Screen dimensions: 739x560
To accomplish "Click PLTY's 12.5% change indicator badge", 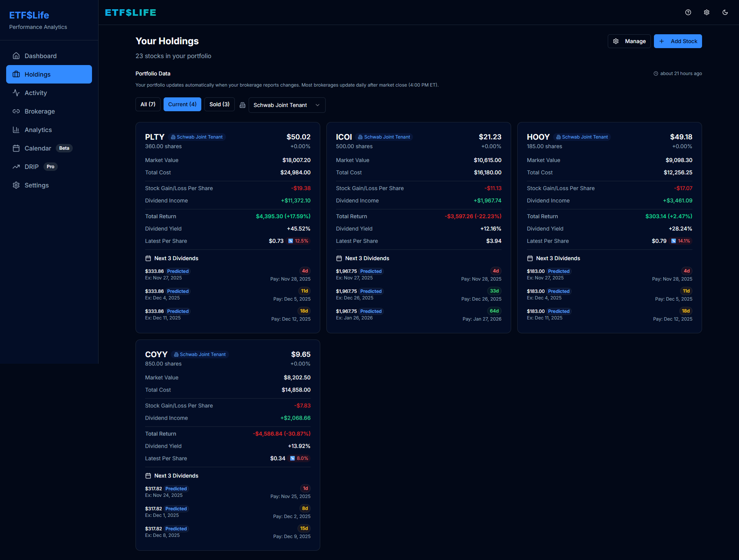I will click(x=299, y=241).
